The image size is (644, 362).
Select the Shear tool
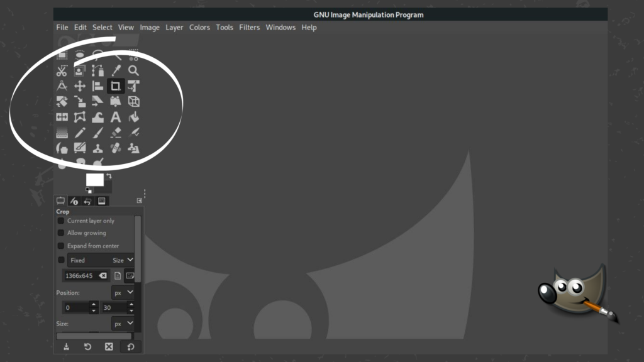97,101
